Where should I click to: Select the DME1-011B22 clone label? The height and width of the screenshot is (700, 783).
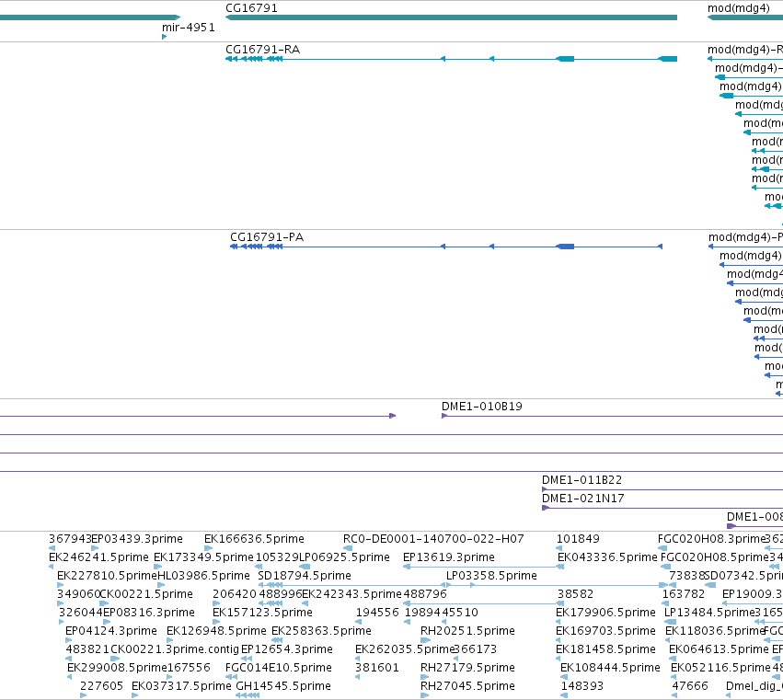click(x=581, y=480)
